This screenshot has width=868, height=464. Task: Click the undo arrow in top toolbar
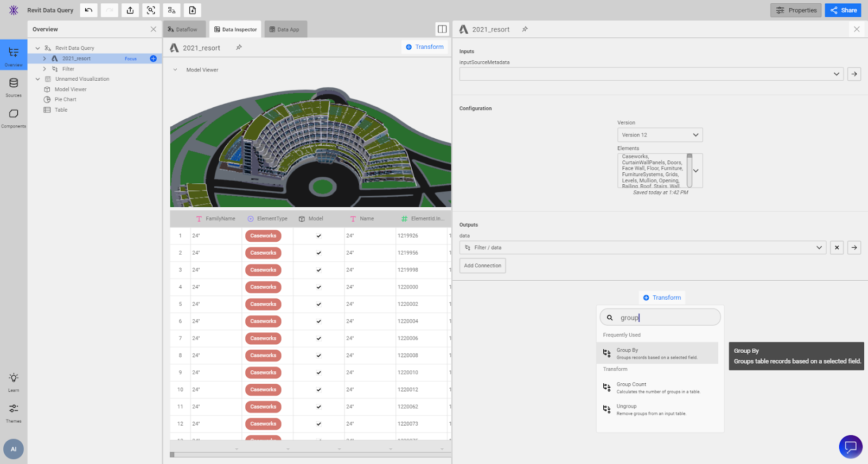[x=88, y=10]
